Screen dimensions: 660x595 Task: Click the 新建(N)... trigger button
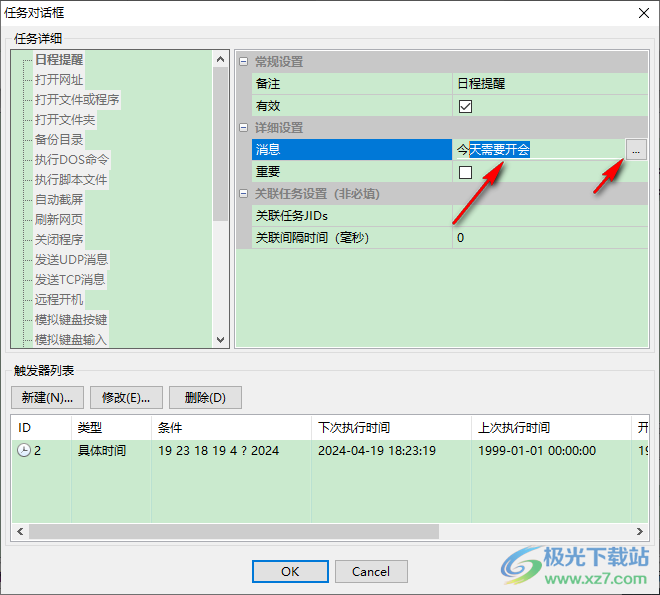pyautogui.click(x=47, y=398)
